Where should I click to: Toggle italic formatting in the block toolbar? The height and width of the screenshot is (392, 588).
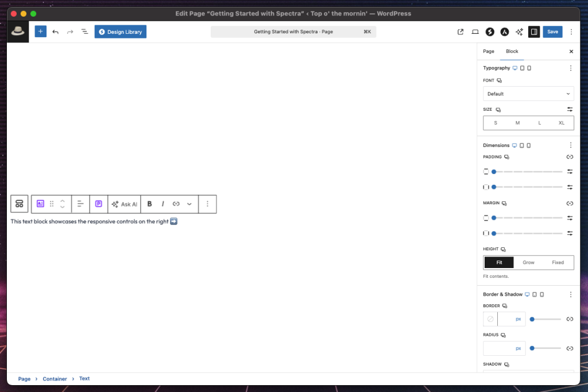point(163,204)
